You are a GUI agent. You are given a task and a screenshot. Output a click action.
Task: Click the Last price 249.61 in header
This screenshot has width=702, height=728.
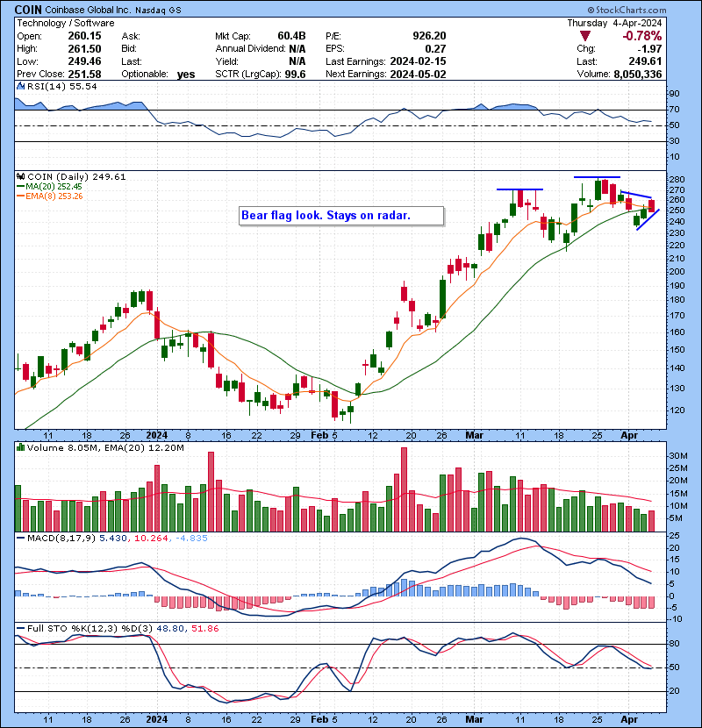click(645, 61)
